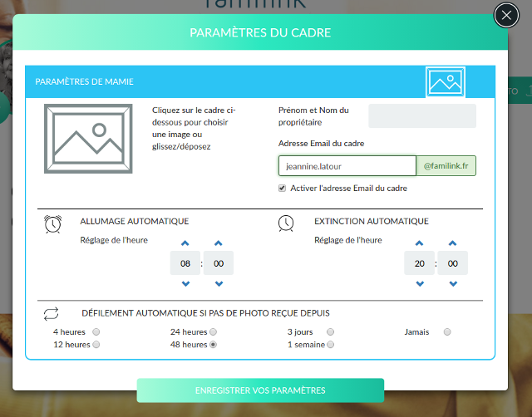Image resolution: width=532 pixels, height=417 pixels.
Task: Click the Extinction hour field showing 20
Action: pos(419,263)
